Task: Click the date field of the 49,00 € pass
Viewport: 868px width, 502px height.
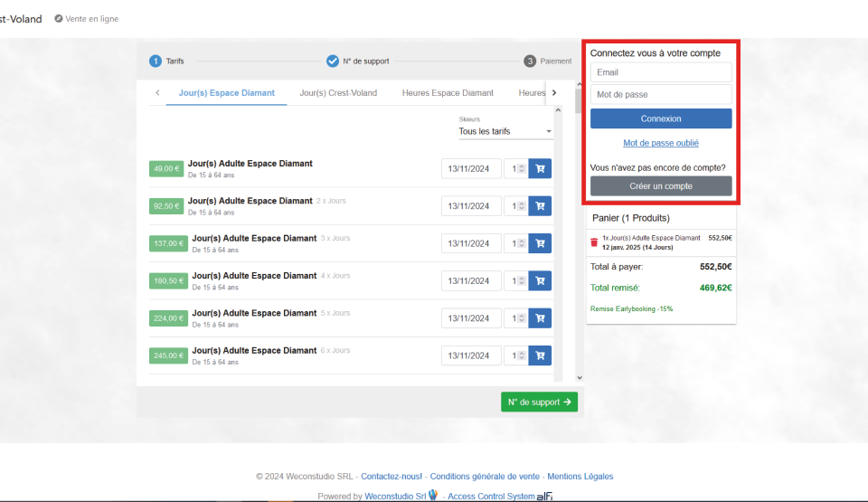Action: pos(471,168)
